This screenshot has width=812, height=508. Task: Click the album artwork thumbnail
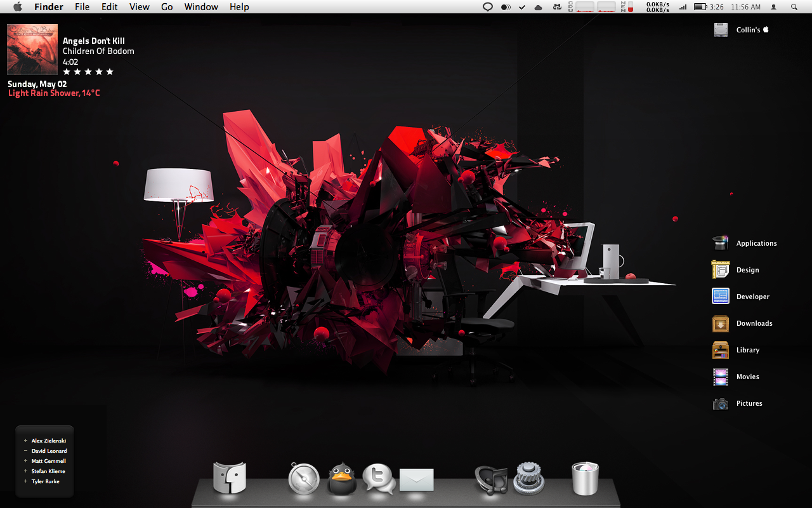coord(32,50)
